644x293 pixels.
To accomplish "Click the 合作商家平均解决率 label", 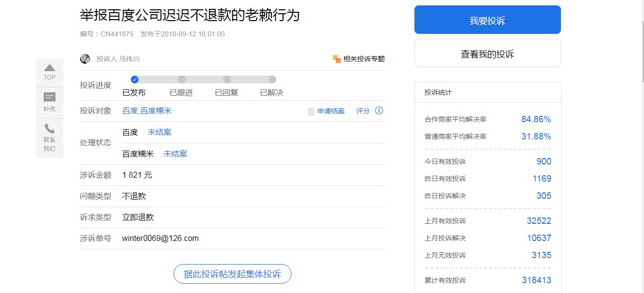I will tap(456, 119).
